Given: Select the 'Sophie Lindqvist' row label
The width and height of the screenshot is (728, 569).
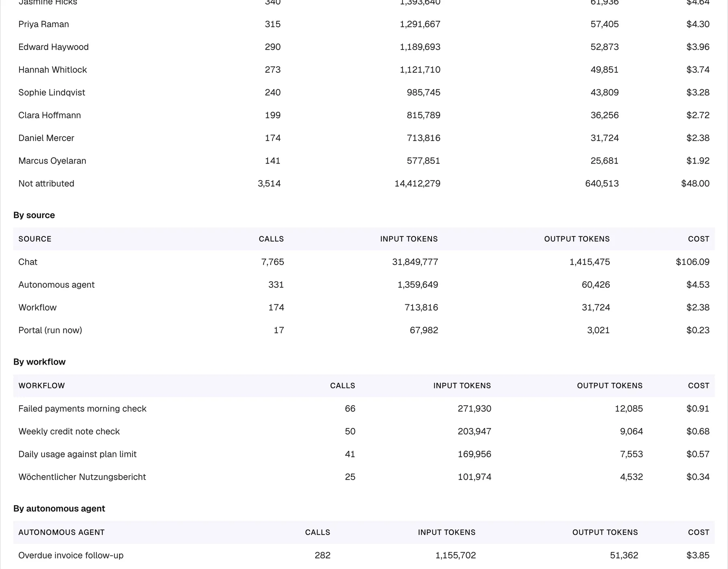Looking at the screenshot, I should click(x=52, y=92).
